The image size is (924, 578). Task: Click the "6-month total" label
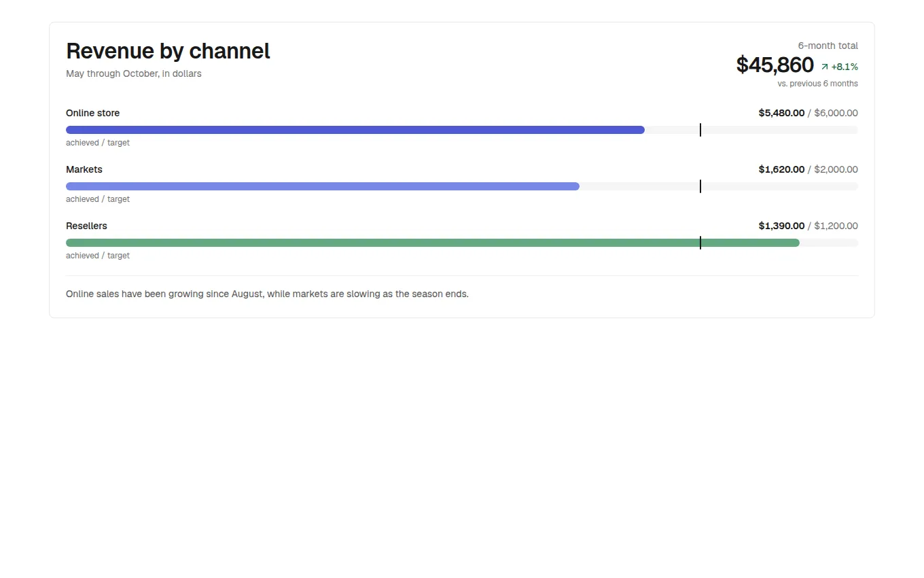pyautogui.click(x=828, y=46)
